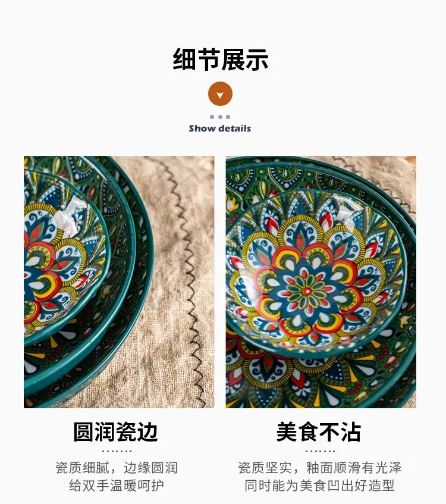Select the 美食不沾 heading
446x504 pixels.
(x=319, y=432)
